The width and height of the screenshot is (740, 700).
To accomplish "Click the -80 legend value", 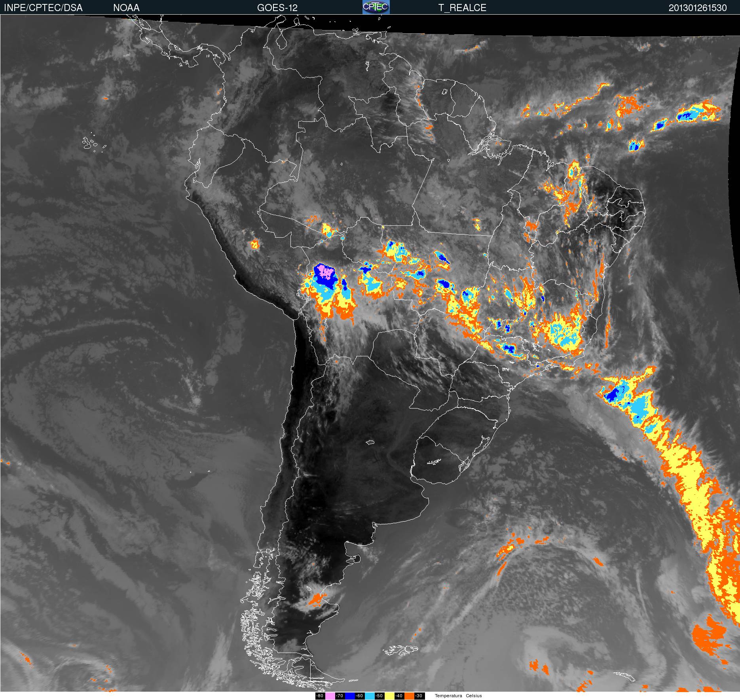I will pos(320,696).
